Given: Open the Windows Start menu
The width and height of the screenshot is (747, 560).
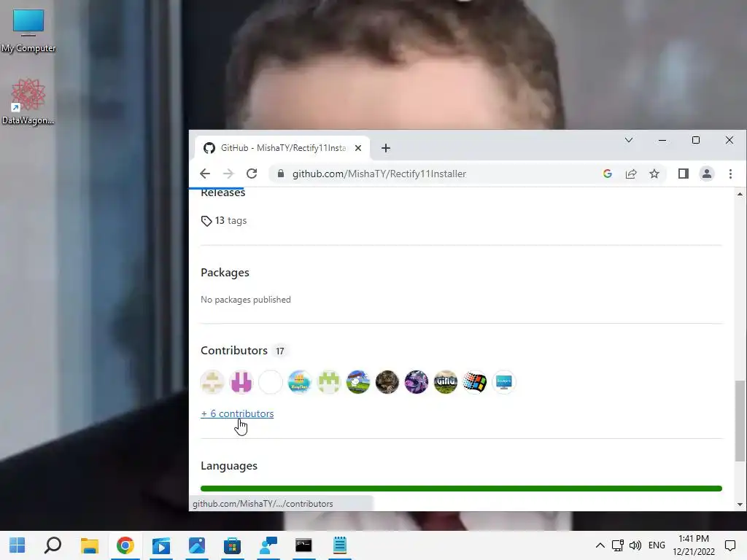Looking at the screenshot, I should click(x=18, y=545).
